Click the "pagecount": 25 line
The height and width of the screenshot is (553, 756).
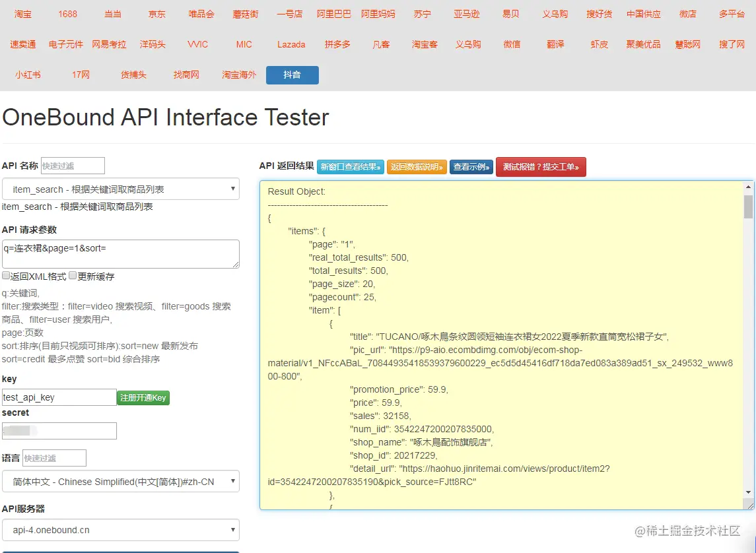coord(342,297)
